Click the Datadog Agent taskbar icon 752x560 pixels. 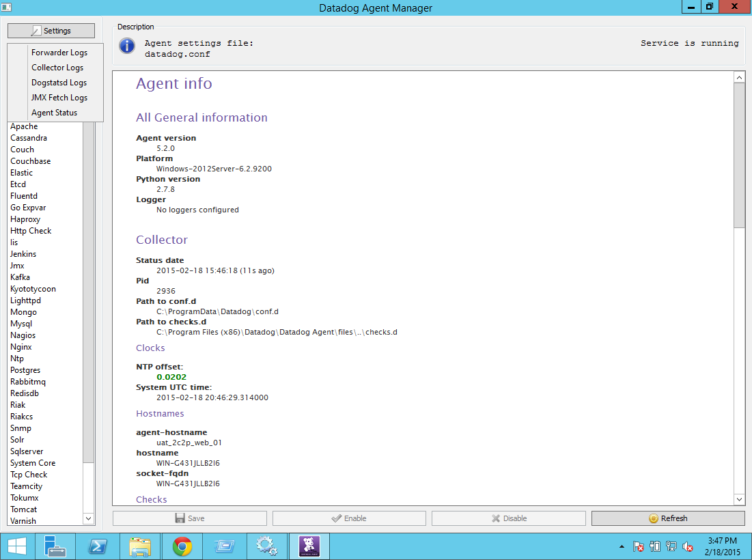pyautogui.click(x=309, y=546)
